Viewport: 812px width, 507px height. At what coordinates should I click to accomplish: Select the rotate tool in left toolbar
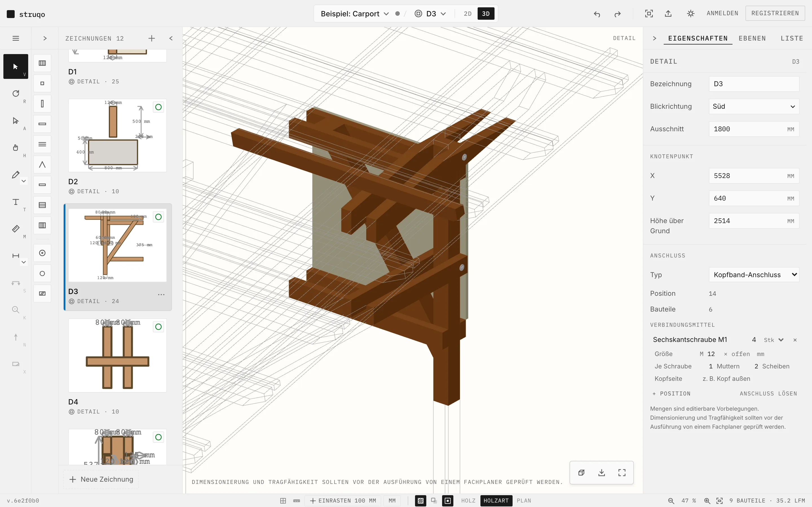point(16,94)
